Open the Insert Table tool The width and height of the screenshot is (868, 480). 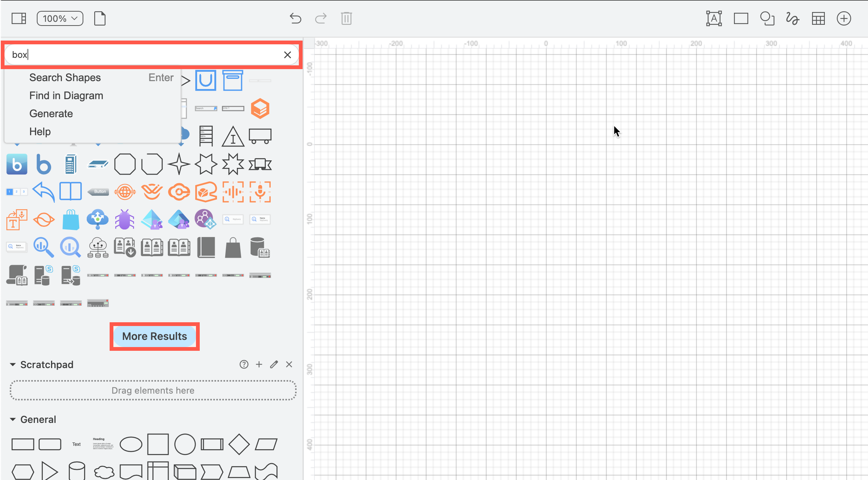point(818,18)
